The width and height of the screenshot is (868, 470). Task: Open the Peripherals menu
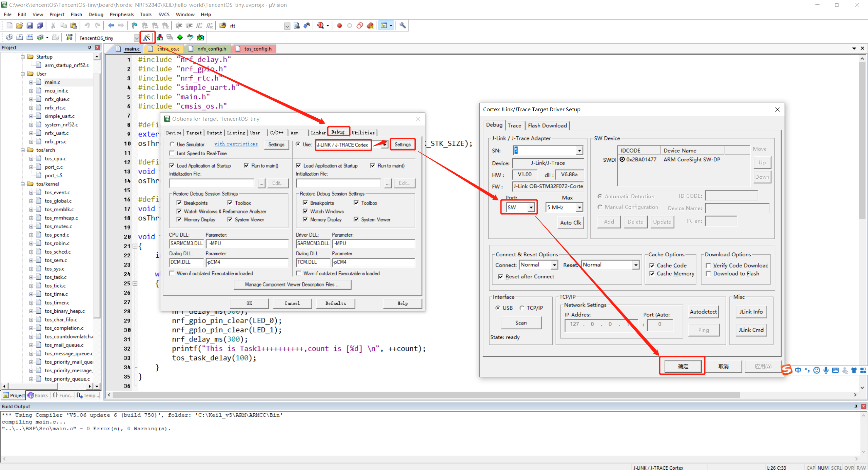122,14
